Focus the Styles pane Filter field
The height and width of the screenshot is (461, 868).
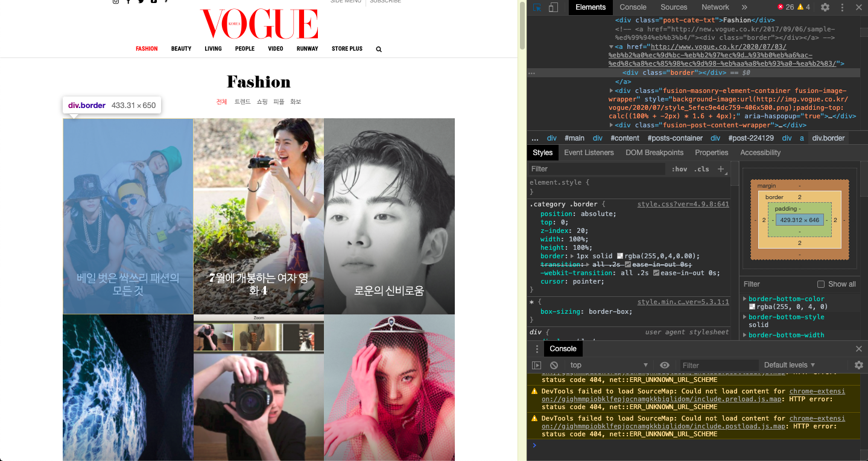coord(597,169)
